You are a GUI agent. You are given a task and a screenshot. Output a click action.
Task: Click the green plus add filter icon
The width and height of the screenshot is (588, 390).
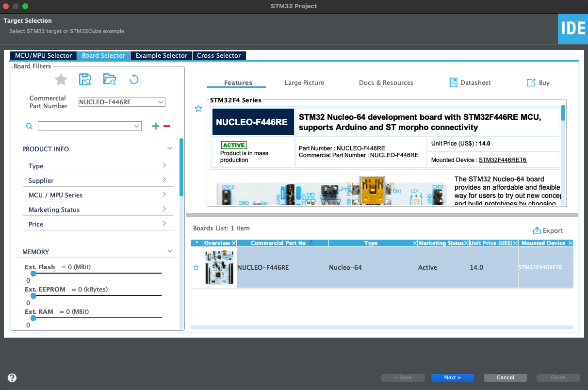156,126
